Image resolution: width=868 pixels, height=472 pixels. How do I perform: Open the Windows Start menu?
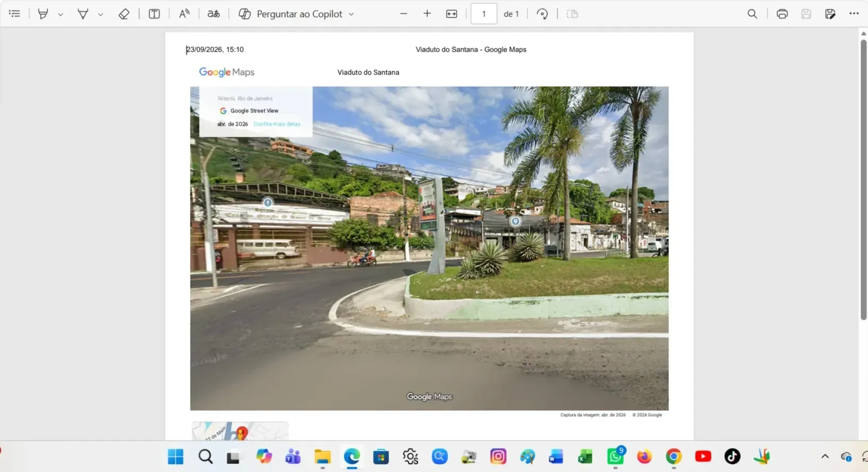click(176, 457)
